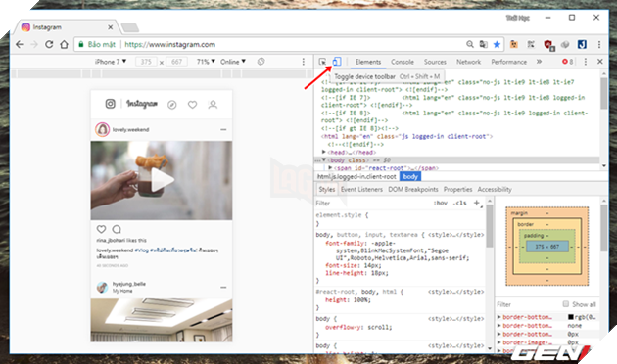Viewport: 617px width, 364px height.
Task: Enable the Show all checkbox
Action: tap(566, 304)
